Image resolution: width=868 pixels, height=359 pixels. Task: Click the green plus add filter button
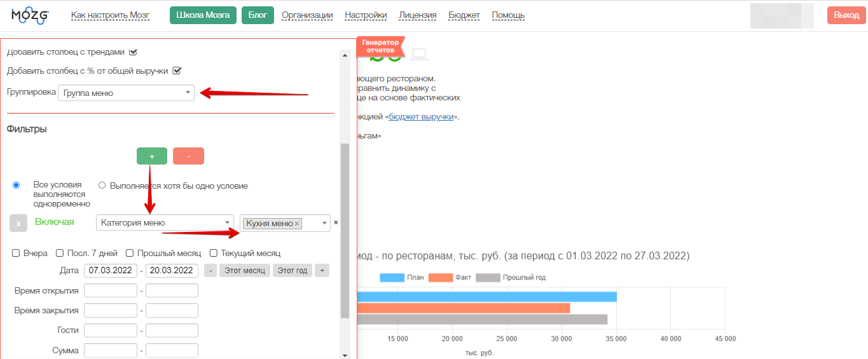tap(152, 156)
